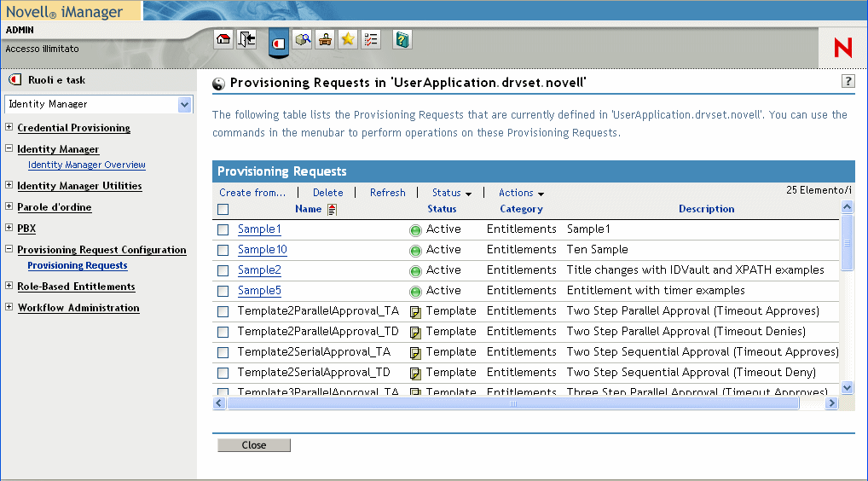Viewport: 868px width, 481px height.
Task: Click the Exit door icon
Action: point(246,39)
